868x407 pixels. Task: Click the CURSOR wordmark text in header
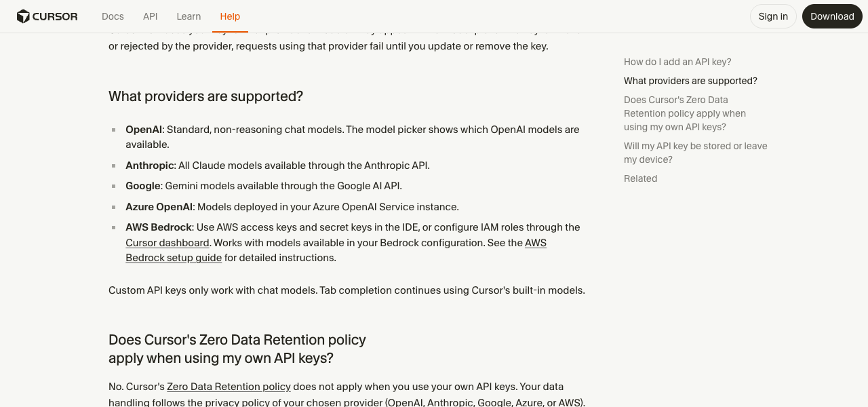tap(56, 16)
